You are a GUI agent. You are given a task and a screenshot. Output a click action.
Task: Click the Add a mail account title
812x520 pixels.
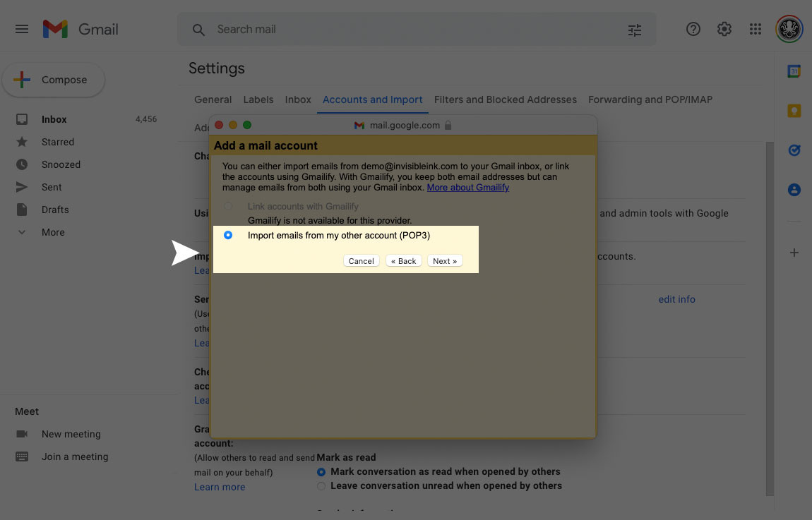pos(265,145)
